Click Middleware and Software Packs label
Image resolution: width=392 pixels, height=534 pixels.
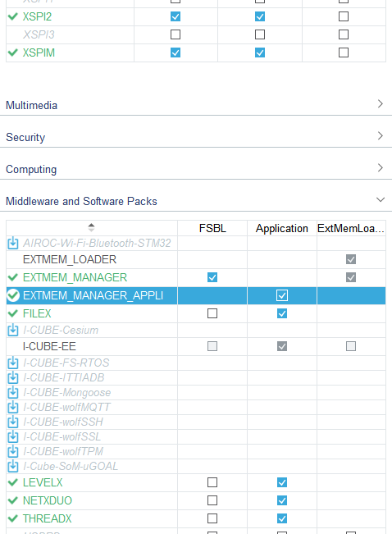tap(81, 201)
